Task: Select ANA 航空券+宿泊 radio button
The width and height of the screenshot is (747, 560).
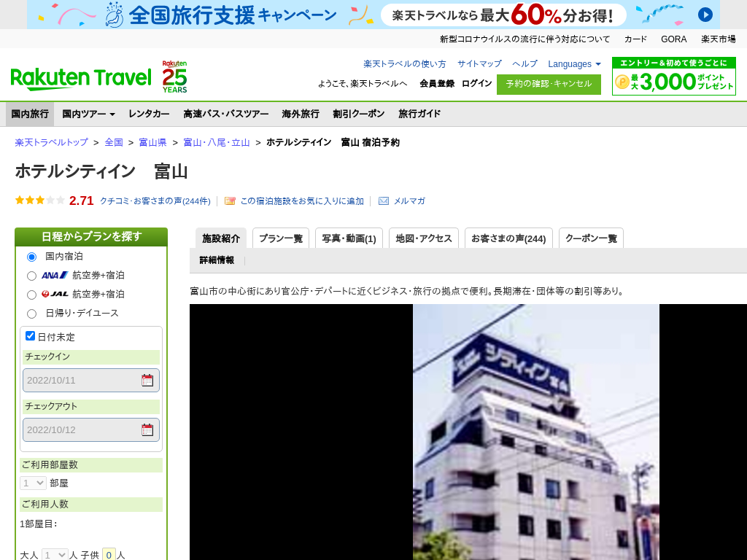Action: 31,276
